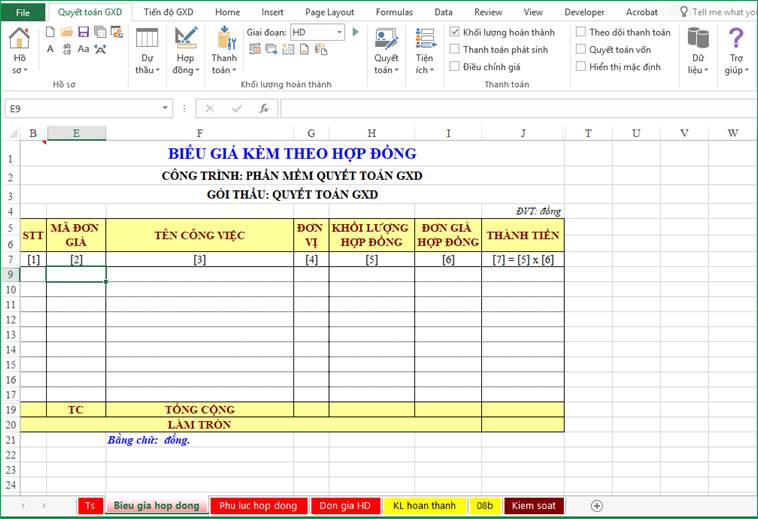Expand the Hợp đồng ribbon dropdown

[x=184, y=71]
